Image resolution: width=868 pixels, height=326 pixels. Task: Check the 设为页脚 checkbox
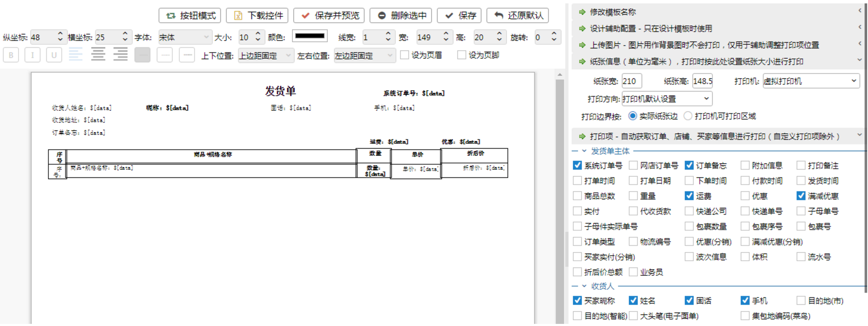point(462,55)
